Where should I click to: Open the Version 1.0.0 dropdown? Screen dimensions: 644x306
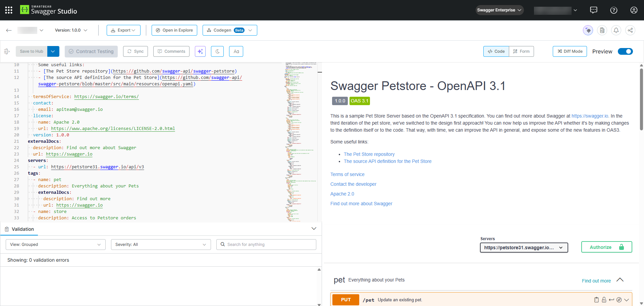pyautogui.click(x=71, y=30)
